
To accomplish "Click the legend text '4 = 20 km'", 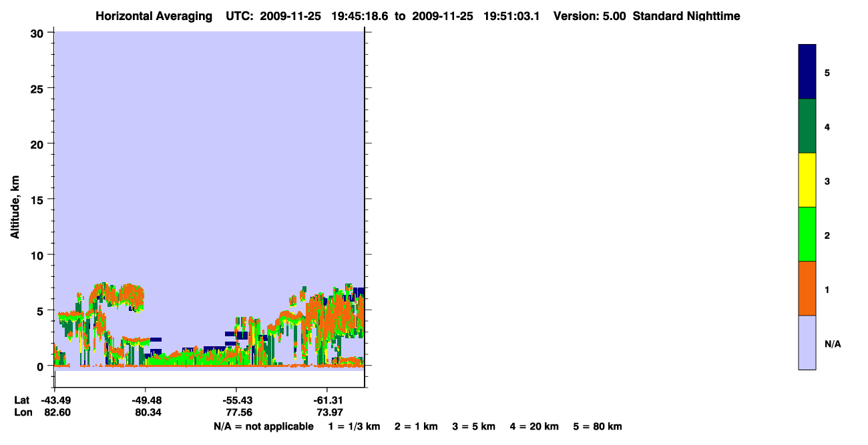I will tap(535, 426).
